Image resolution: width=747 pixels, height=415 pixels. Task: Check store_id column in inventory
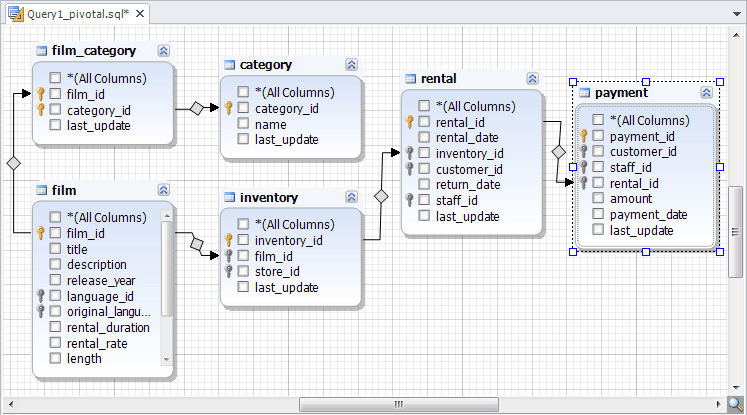pos(243,272)
